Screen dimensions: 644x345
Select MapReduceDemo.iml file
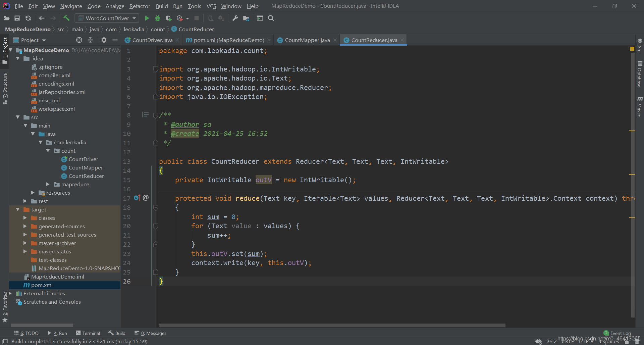[x=57, y=277]
